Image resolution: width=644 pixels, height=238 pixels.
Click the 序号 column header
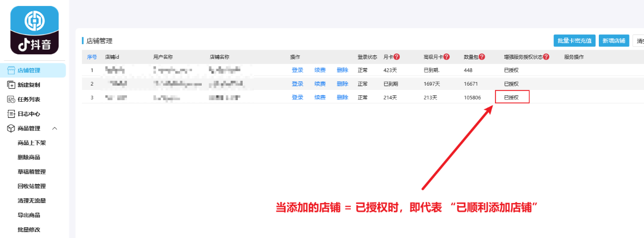pos(92,57)
